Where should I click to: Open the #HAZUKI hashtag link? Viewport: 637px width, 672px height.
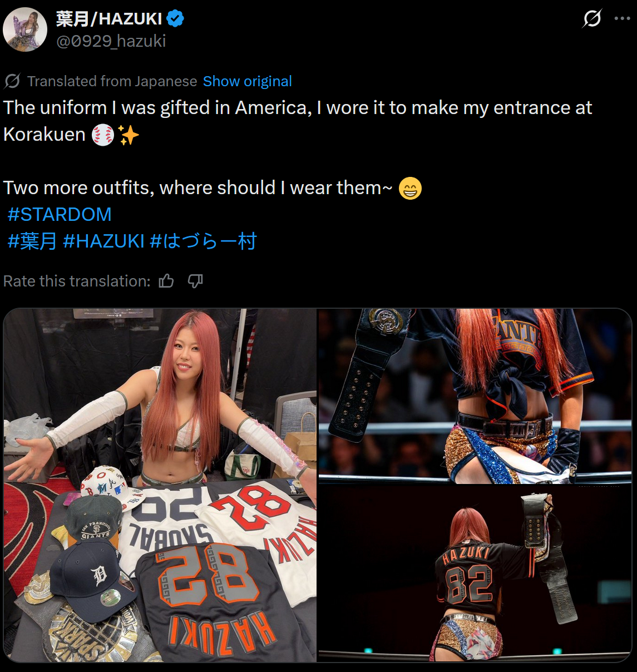point(104,241)
